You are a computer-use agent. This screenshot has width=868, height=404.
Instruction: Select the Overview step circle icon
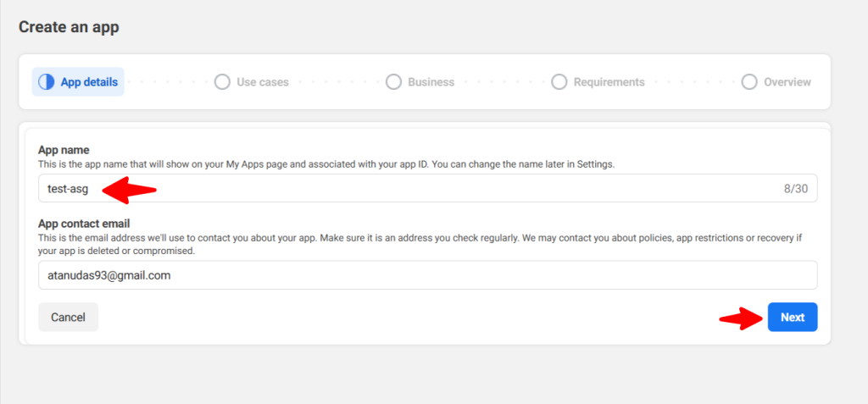coord(748,82)
